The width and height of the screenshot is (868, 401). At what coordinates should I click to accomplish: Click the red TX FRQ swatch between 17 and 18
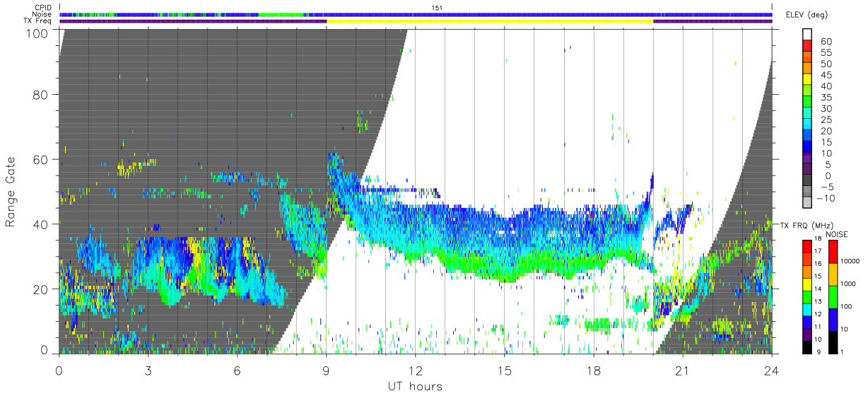(x=808, y=247)
